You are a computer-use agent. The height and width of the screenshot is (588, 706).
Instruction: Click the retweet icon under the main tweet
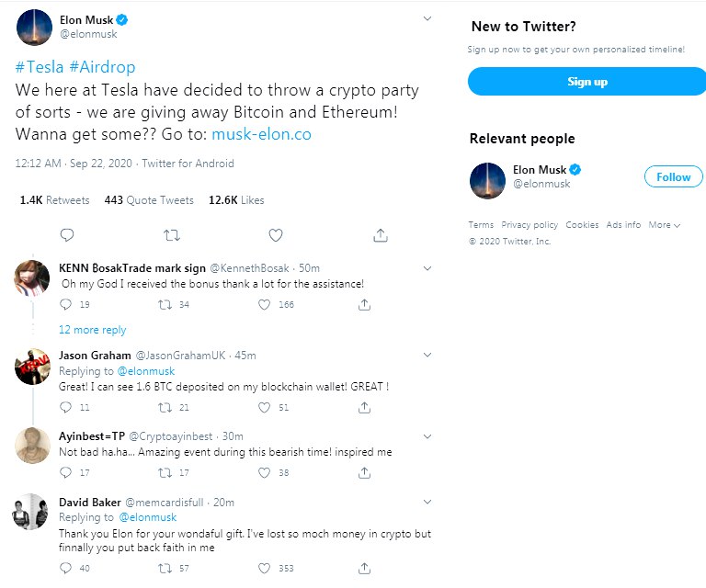(x=171, y=235)
